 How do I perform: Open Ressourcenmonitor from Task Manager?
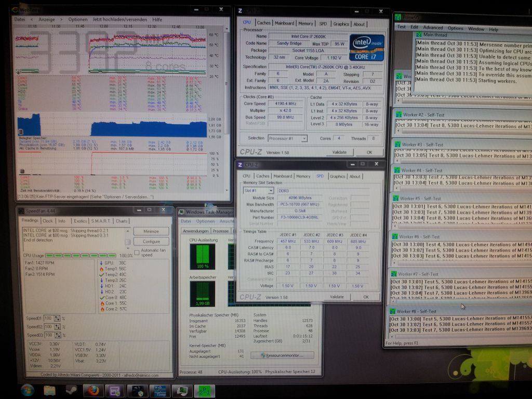pyautogui.click(x=282, y=355)
